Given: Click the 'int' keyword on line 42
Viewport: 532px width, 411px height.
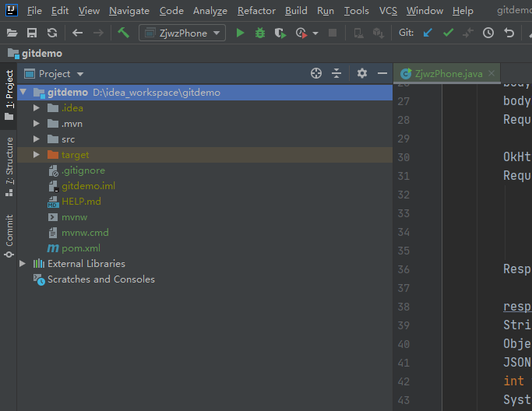Looking at the screenshot, I should (513, 381).
